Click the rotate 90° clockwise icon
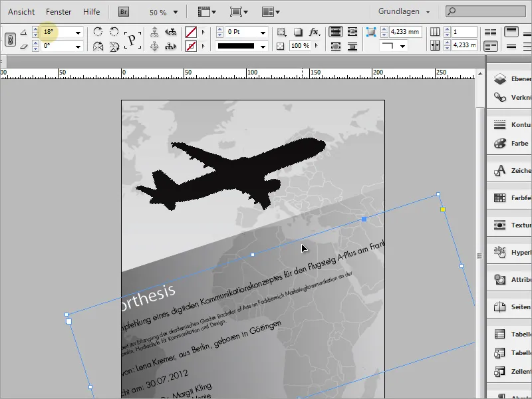This screenshot has width=532, height=399. click(98, 32)
